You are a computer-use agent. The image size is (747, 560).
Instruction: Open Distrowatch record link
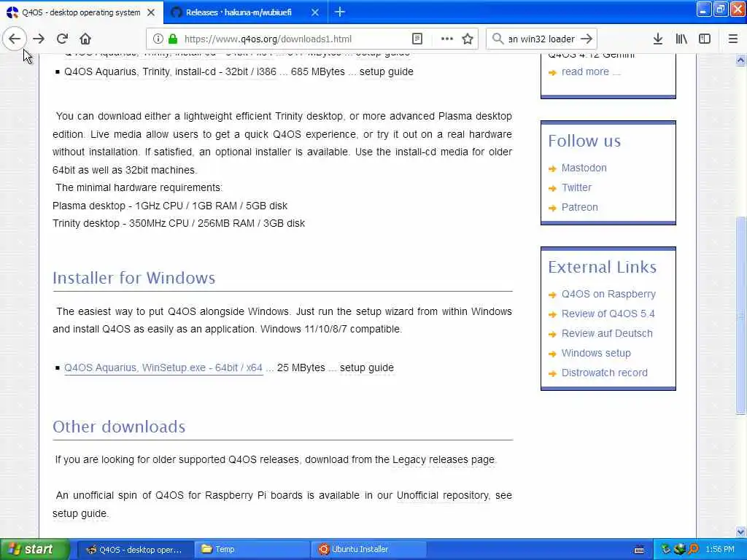[x=605, y=373]
